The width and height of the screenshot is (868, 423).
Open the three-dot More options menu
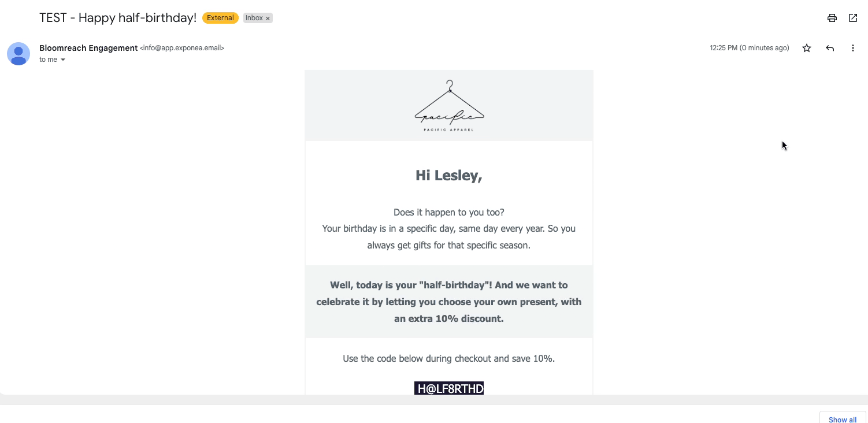[x=853, y=49]
